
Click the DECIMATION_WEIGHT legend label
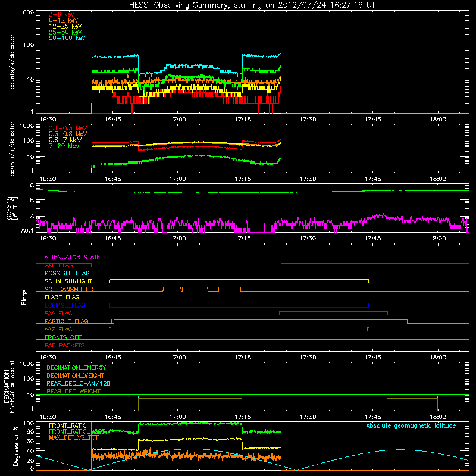tap(76, 375)
